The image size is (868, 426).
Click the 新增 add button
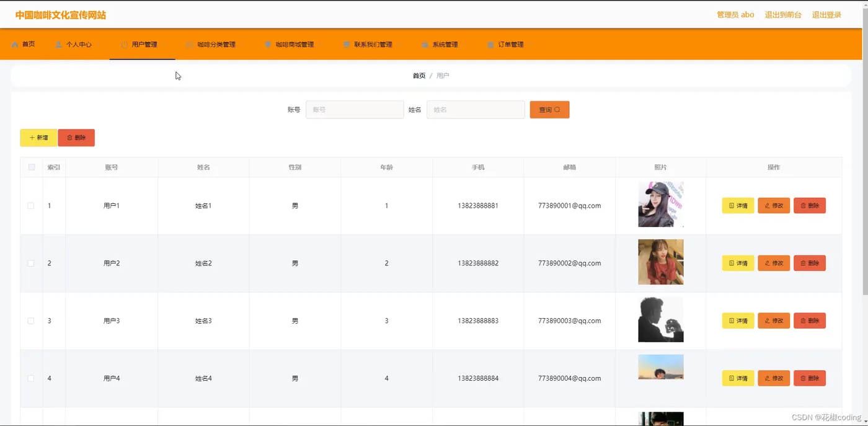[38, 138]
